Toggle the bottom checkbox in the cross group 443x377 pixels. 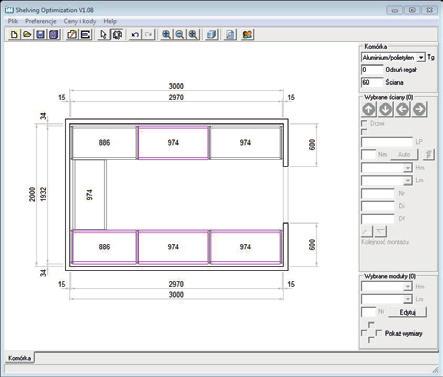tap(371, 340)
